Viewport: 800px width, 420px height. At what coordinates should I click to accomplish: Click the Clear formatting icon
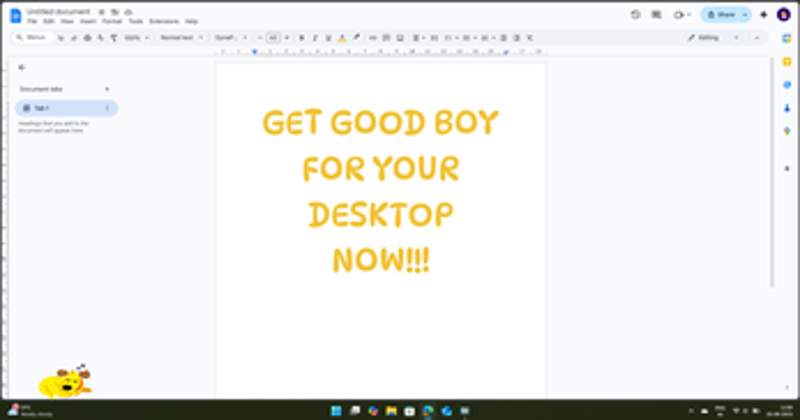click(530, 38)
